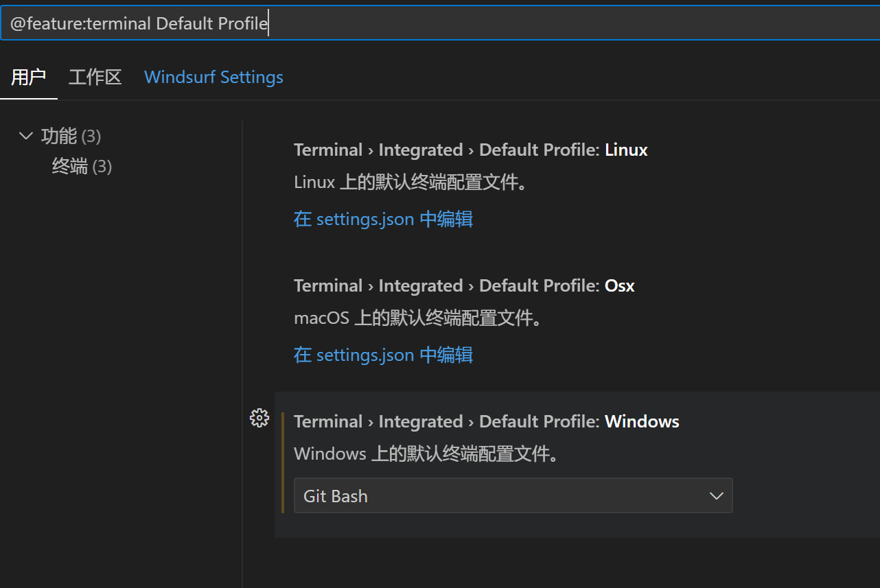Image resolution: width=880 pixels, height=588 pixels.
Task: Edit Osx default profile in settings.json
Action: coord(383,355)
